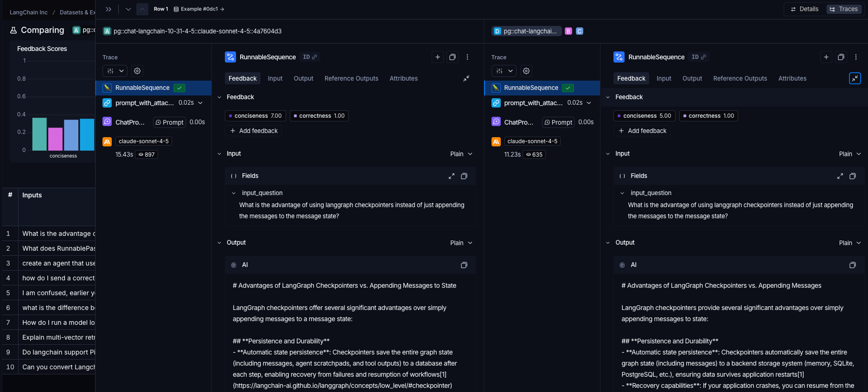Copy right AI output message
This screenshot has height=392, width=868.
click(853, 265)
